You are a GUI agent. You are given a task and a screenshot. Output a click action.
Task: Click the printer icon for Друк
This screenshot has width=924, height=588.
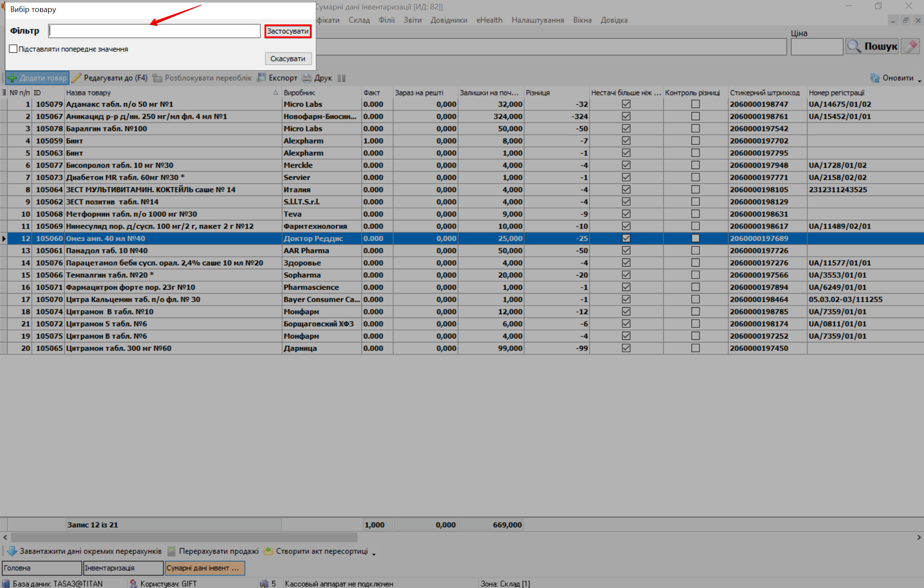(306, 78)
